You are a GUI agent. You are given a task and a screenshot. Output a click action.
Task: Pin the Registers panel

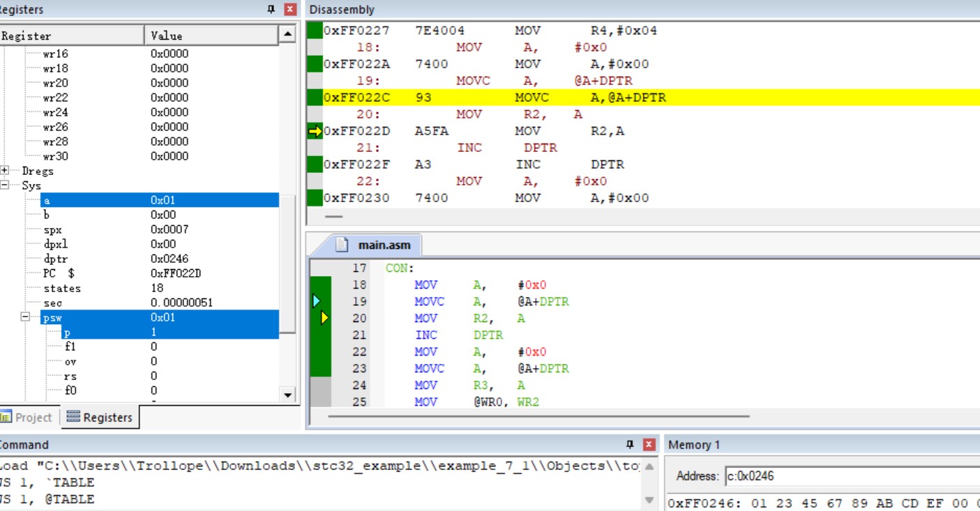pos(271,10)
